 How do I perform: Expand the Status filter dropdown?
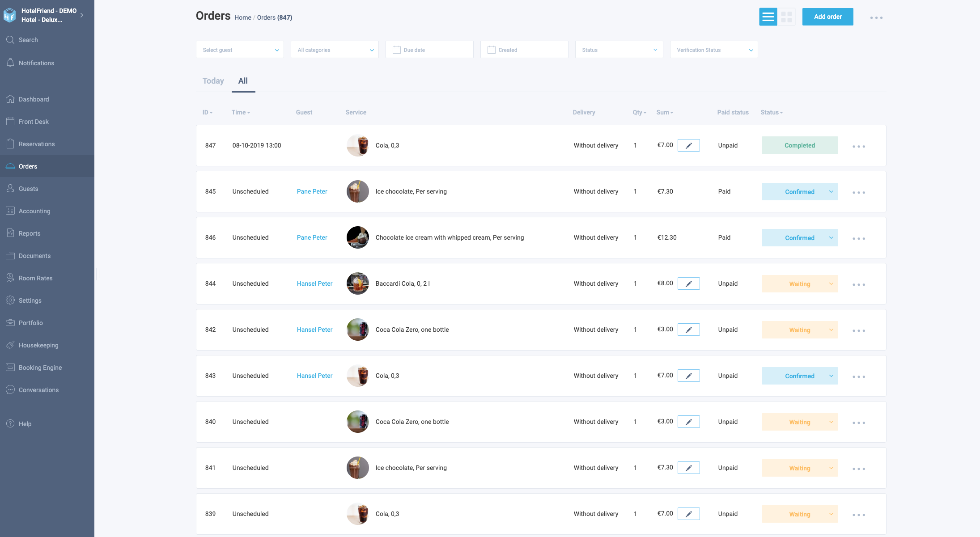619,50
